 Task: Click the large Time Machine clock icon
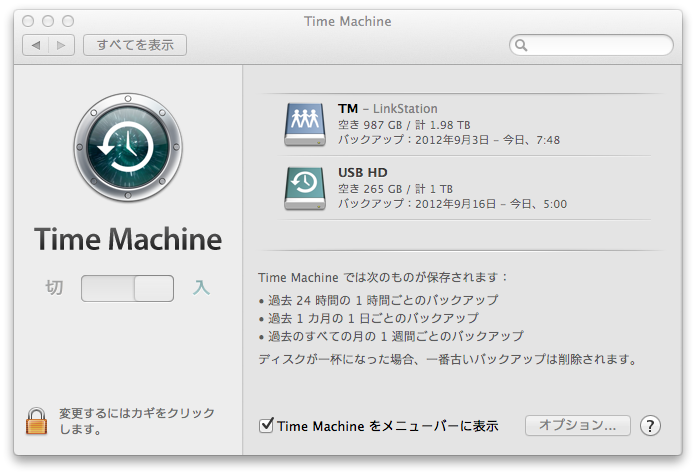(x=128, y=147)
